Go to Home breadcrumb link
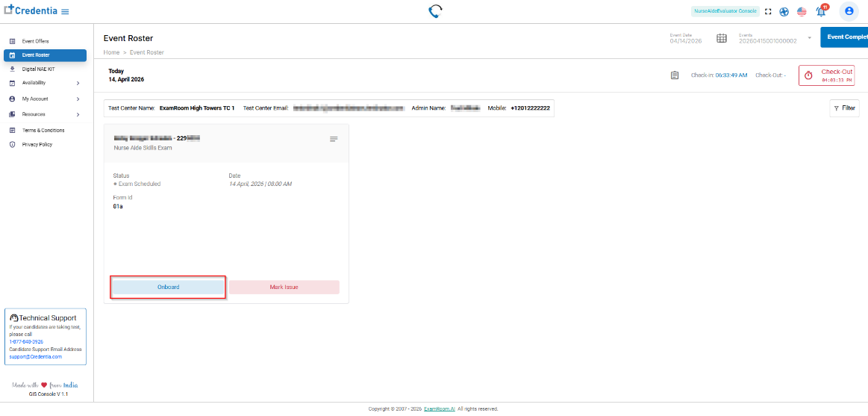The height and width of the screenshot is (416, 868). point(111,52)
